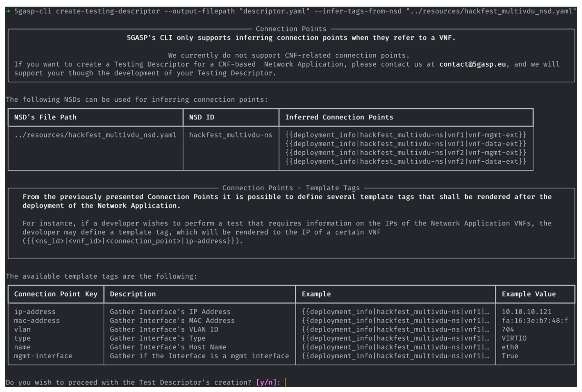
Task: Select the name connection point key
Action: [22, 347]
